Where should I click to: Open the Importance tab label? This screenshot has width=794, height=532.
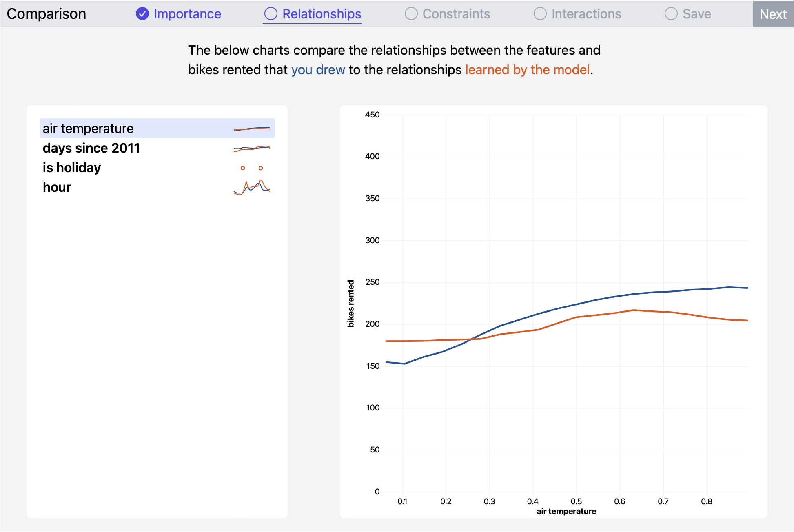(187, 14)
